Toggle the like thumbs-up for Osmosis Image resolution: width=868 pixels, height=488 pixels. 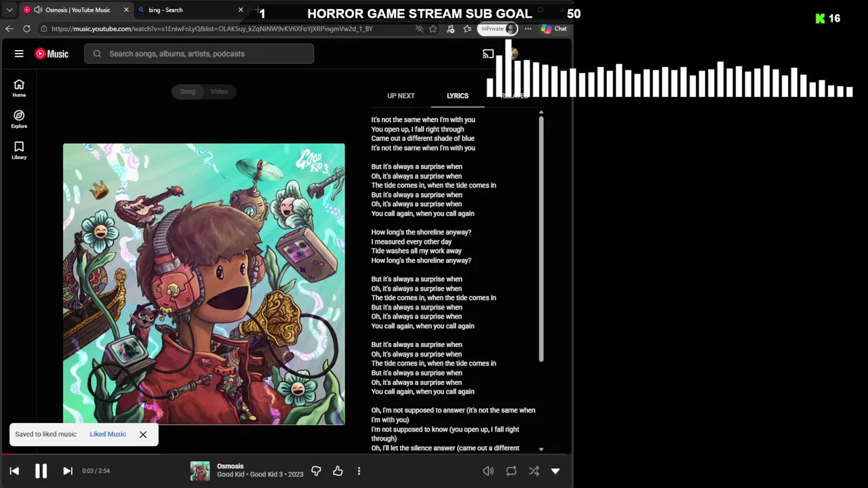coord(338,470)
